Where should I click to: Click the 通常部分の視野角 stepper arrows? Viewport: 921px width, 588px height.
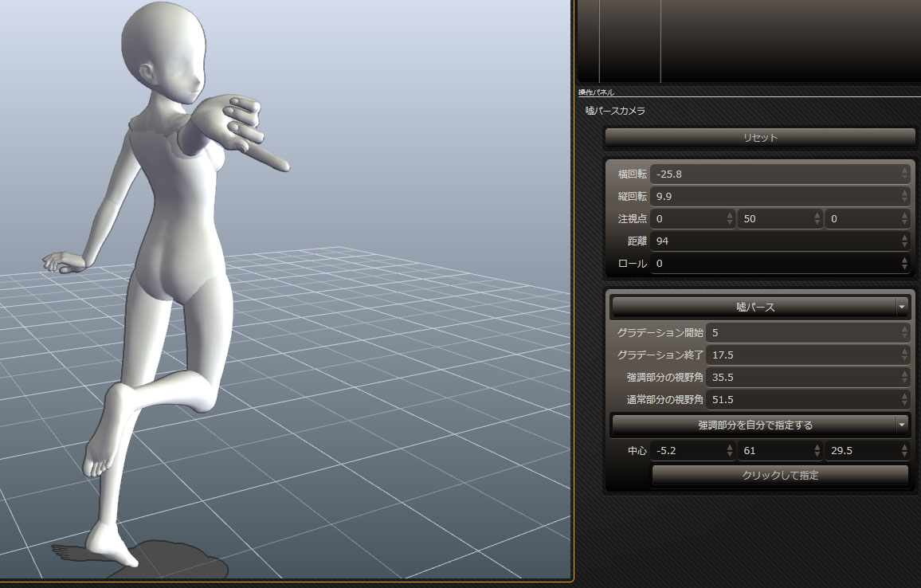coord(904,399)
